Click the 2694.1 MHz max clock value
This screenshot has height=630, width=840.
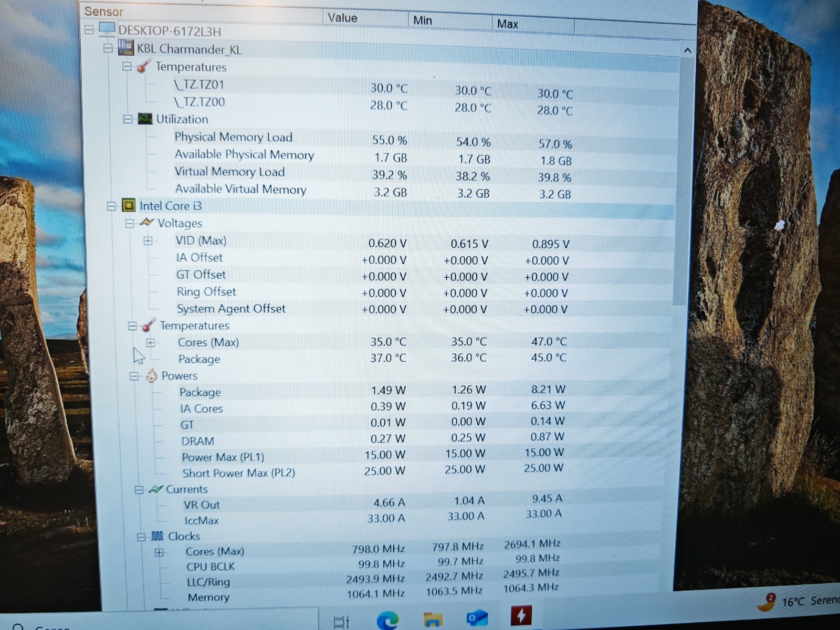coord(532,544)
